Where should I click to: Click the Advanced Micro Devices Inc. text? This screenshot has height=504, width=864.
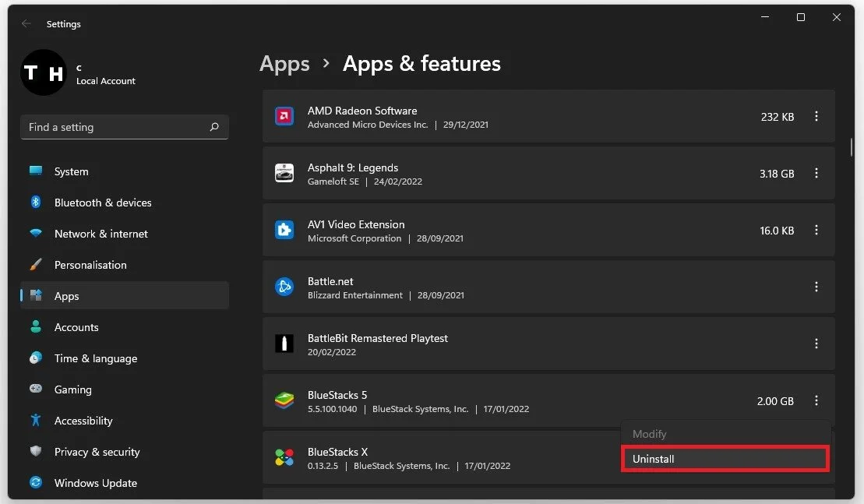point(368,125)
